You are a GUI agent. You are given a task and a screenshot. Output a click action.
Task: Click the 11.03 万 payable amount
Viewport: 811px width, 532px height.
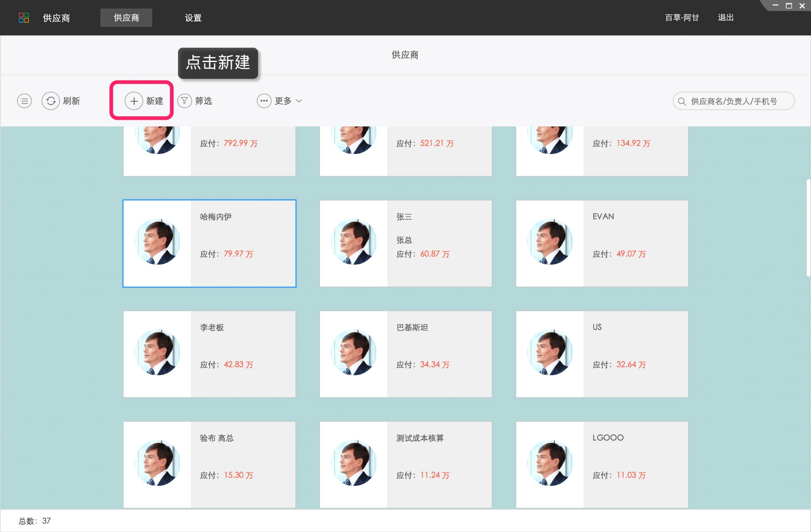631,475
